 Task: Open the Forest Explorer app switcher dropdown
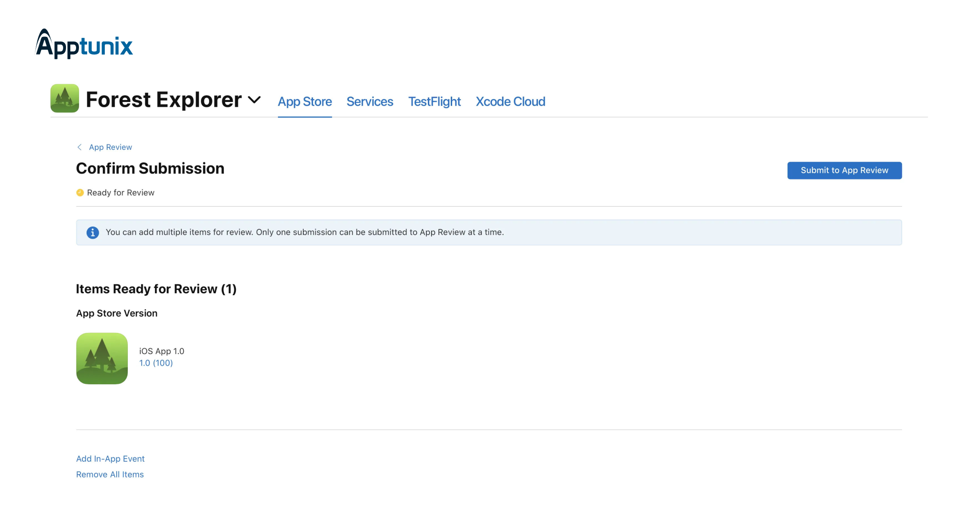[x=255, y=100]
